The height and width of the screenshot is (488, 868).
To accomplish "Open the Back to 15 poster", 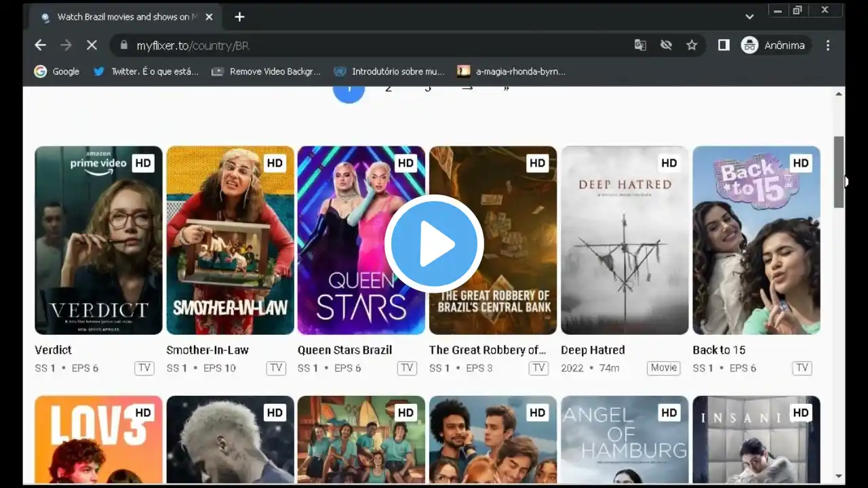I will [756, 241].
